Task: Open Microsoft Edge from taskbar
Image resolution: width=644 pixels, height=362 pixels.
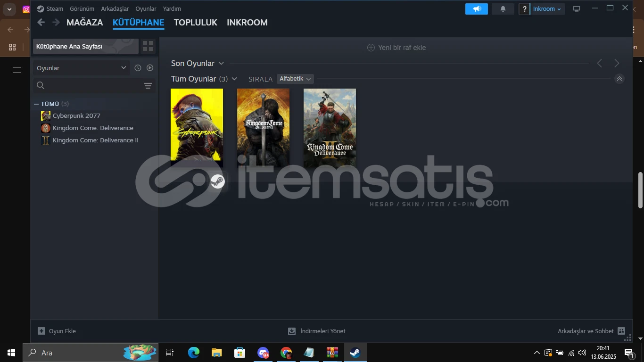Action: (x=194, y=353)
